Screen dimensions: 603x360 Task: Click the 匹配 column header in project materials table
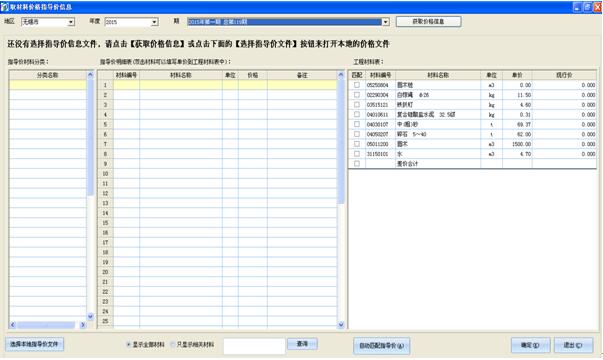tap(357, 75)
